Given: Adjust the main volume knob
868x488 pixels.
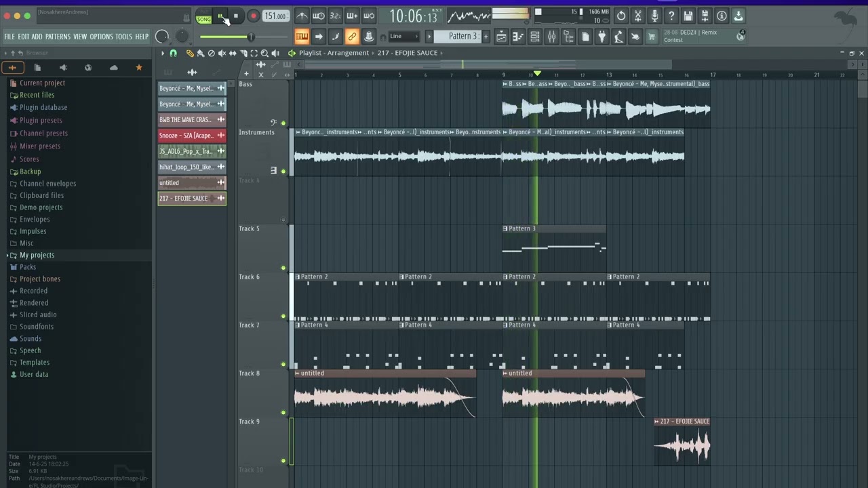Looking at the screenshot, I should point(162,37).
